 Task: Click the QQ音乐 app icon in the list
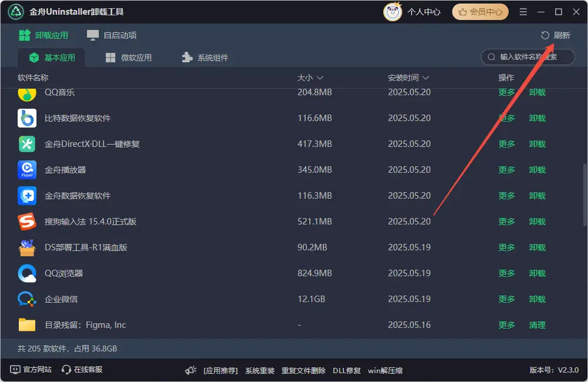coord(26,92)
